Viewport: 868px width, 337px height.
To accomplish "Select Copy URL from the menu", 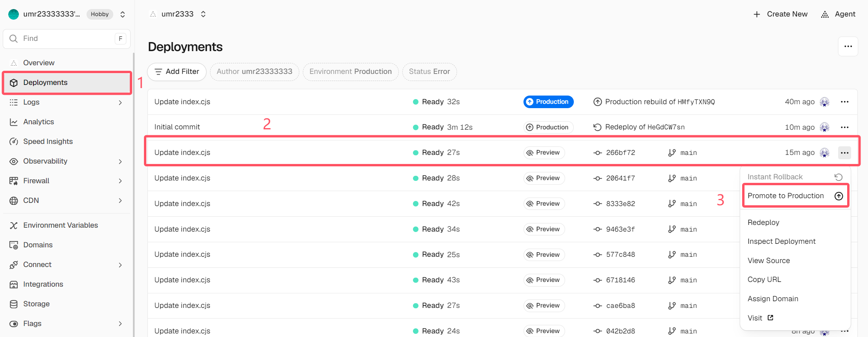I will click(x=764, y=280).
